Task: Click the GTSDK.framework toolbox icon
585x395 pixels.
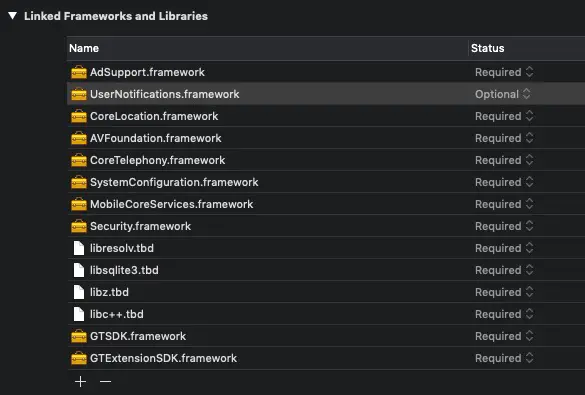Action: pos(79,336)
